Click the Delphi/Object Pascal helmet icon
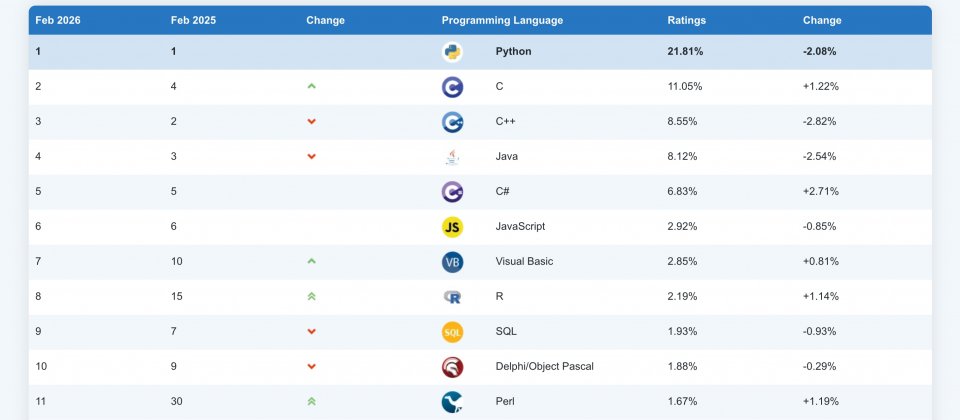This screenshot has width=960, height=420. [452, 367]
